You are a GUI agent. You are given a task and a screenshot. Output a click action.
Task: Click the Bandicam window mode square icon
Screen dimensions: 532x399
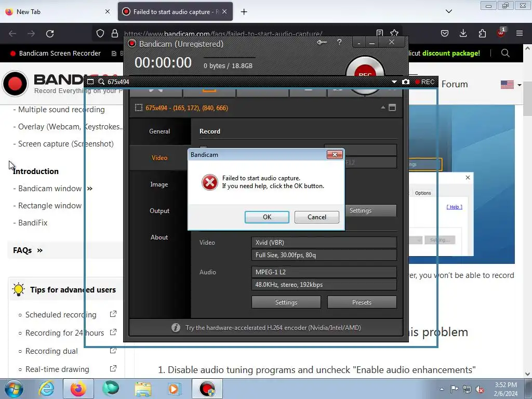pos(392,108)
